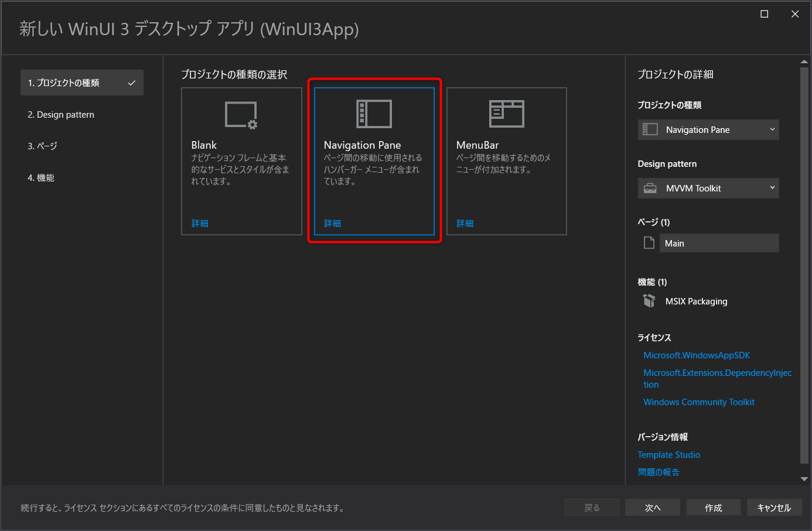Click the MSIX Packaging box icon
This screenshot has width=812, height=531.
[x=649, y=301]
